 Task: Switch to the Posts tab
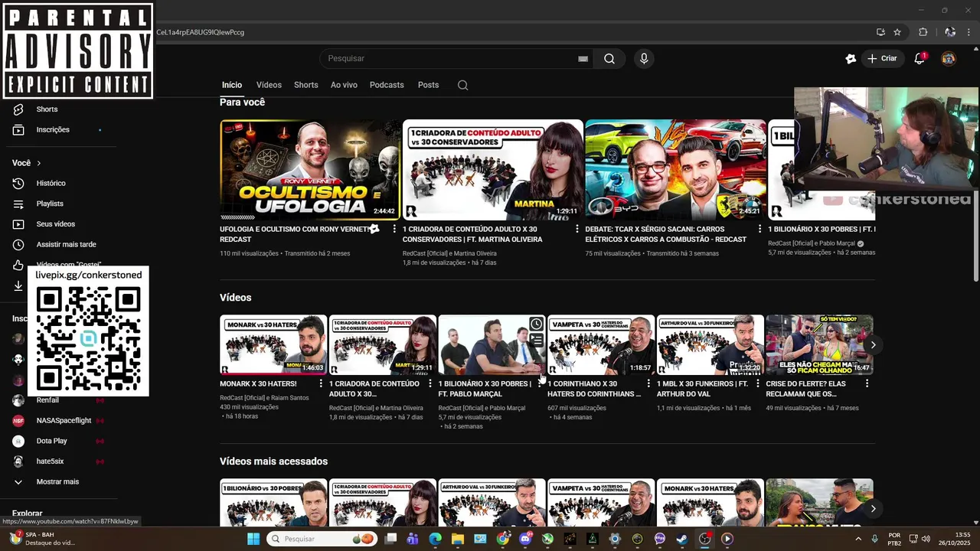point(428,85)
